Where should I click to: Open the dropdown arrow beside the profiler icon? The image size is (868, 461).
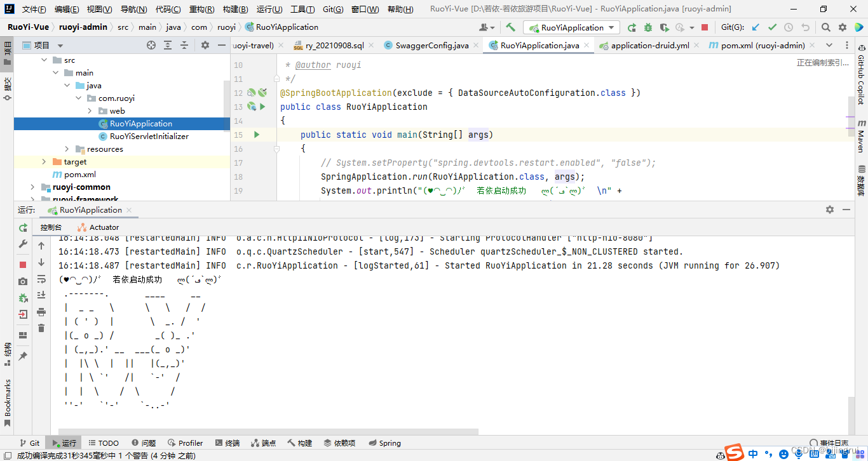click(x=692, y=27)
